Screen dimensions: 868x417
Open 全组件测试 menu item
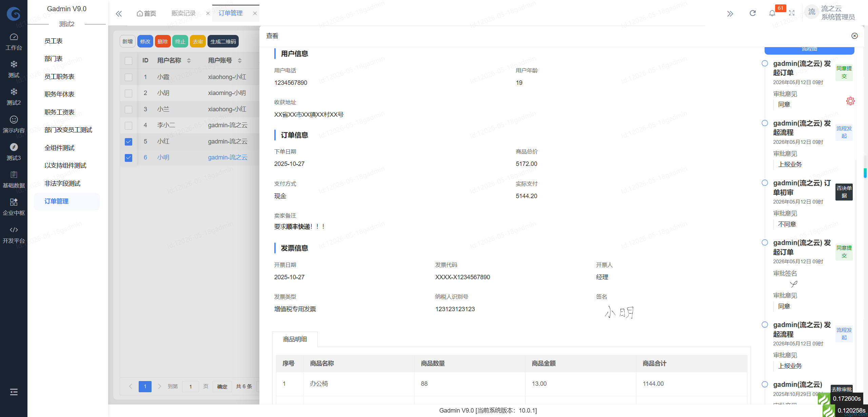pos(59,148)
